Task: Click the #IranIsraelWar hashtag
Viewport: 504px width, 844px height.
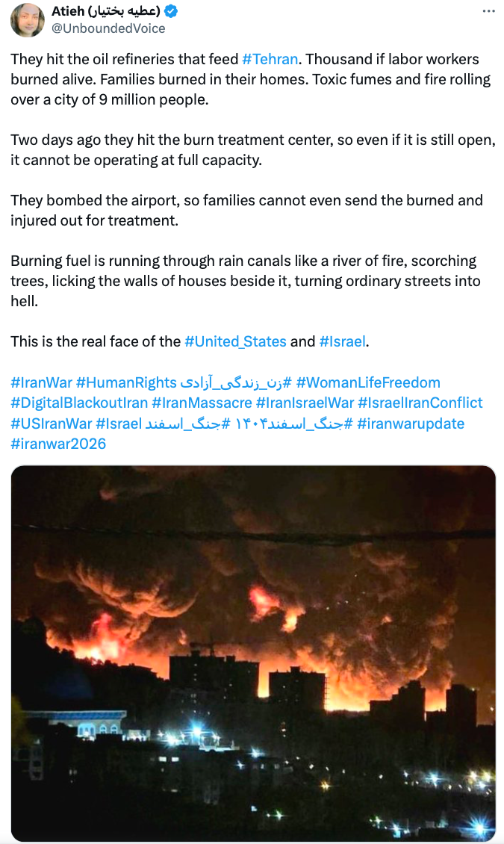Action: pyautogui.click(x=305, y=403)
